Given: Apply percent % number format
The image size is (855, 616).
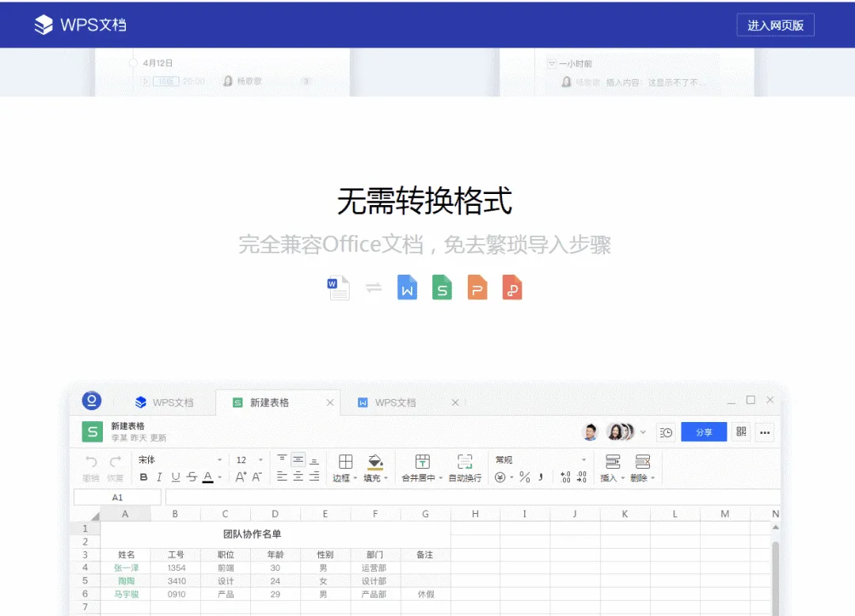Looking at the screenshot, I should 525,477.
